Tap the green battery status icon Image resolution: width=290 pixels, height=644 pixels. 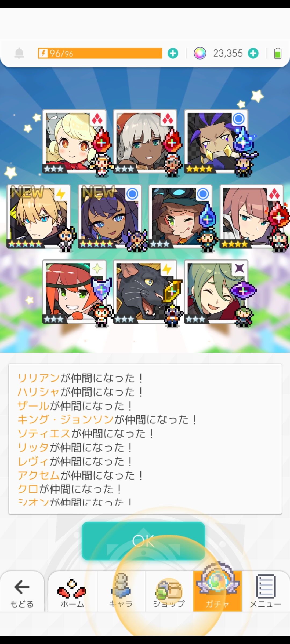(x=278, y=53)
